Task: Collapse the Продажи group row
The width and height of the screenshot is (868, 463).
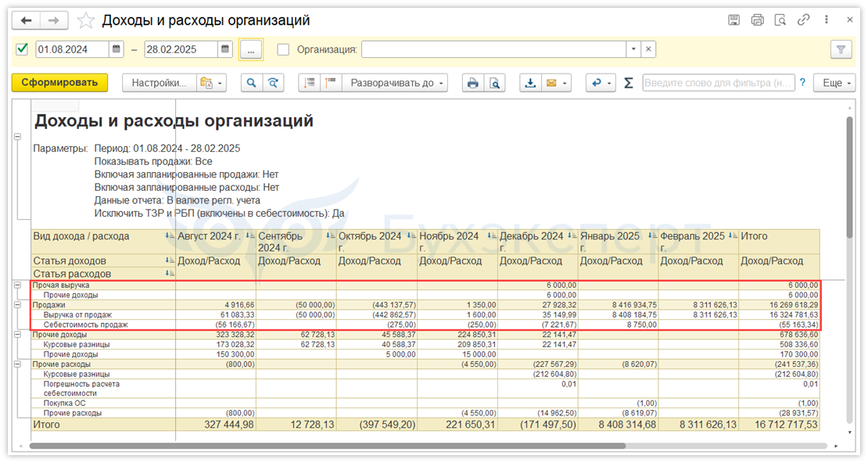Action: [17, 305]
